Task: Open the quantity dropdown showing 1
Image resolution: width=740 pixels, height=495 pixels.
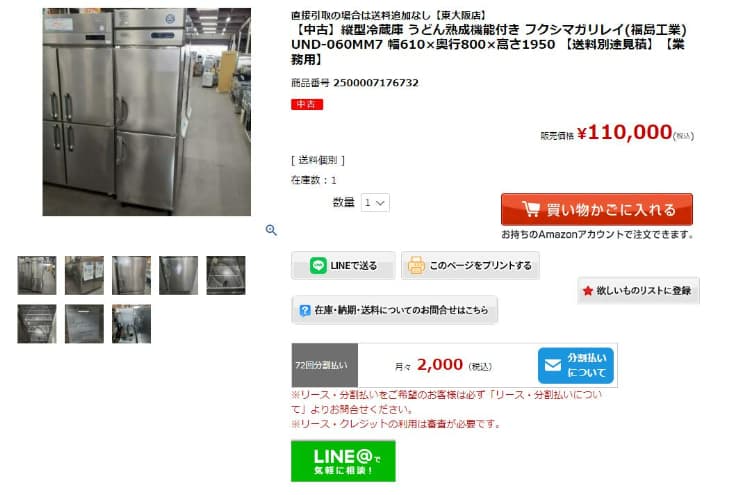Action: click(375, 203)
